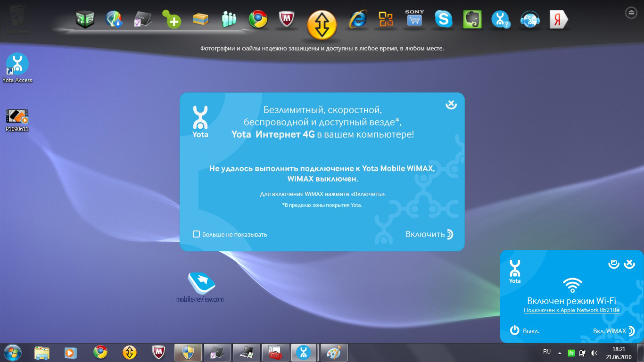Screen dimensions: 644x362
Task: Click the large yellow arrows dock icon
Action: click(322, 25)
